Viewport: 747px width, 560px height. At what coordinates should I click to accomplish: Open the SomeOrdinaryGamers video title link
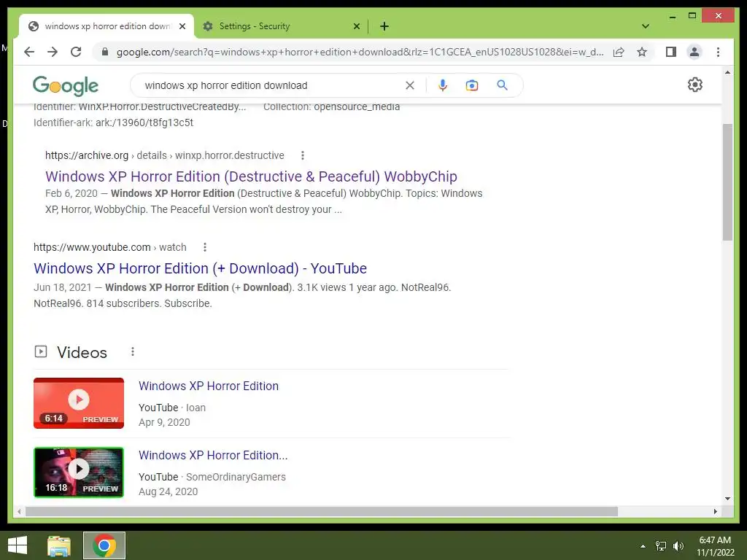click(x=213, y=455)
